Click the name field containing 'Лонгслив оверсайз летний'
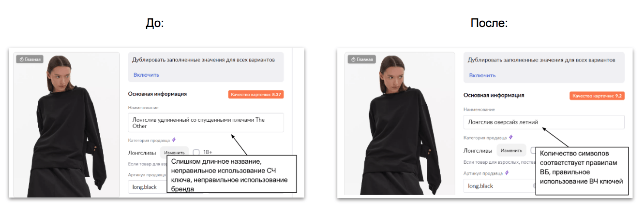The width and height of the screenshot is (644, 213). tap(544, 122)
